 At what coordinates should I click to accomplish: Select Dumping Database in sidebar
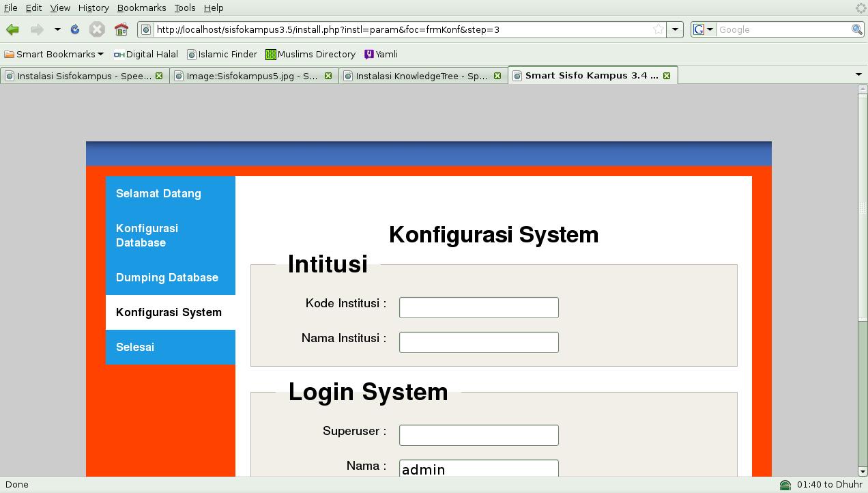pyautogui.click(x=167, y=277)
